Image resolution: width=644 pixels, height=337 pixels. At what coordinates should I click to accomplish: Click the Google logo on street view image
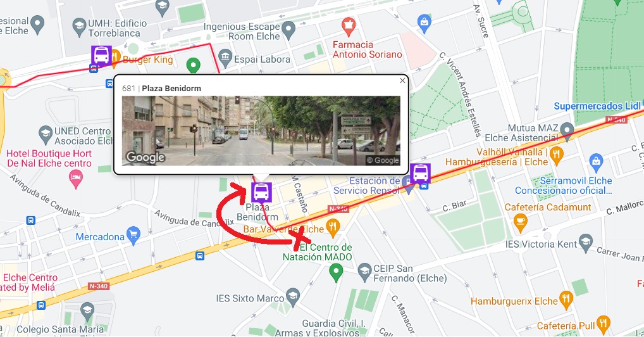(146, 157)
